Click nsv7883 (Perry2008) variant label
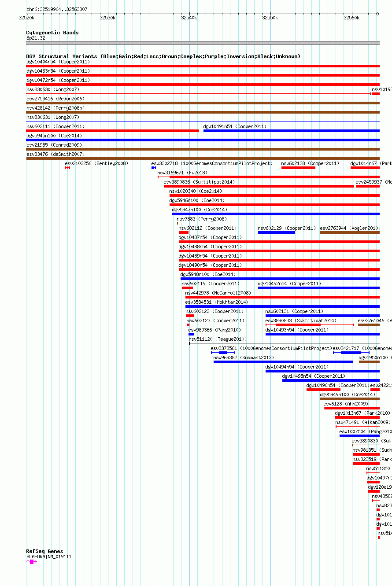 point(202,219)
